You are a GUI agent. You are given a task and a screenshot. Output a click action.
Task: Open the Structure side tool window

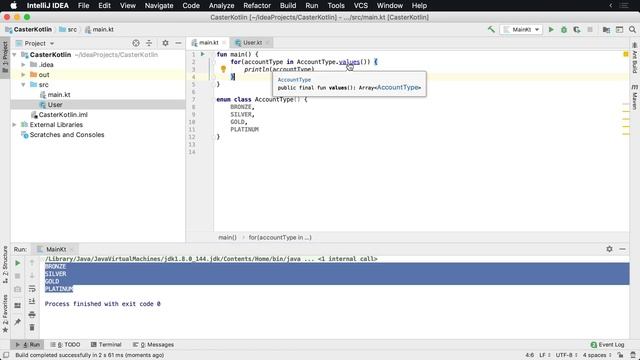point(5,265)
